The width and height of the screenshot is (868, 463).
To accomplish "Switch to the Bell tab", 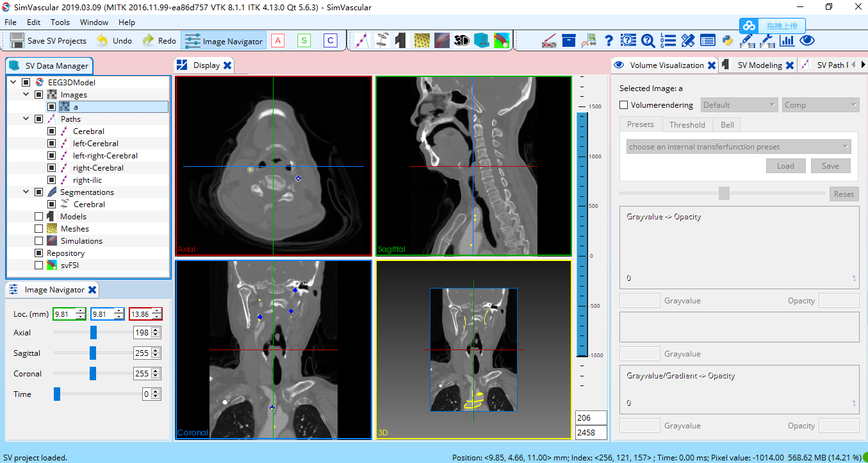I will pyautogui.click(x=727, y=124).
